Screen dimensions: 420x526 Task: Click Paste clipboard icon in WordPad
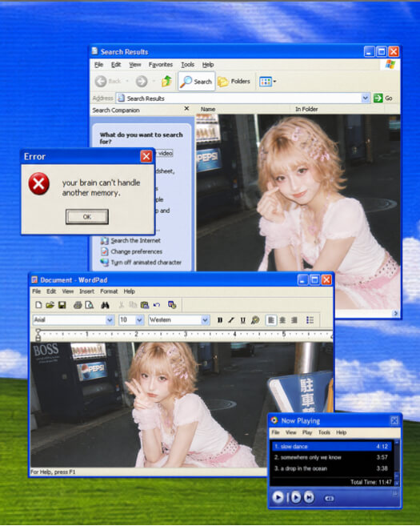pos(145,305)
